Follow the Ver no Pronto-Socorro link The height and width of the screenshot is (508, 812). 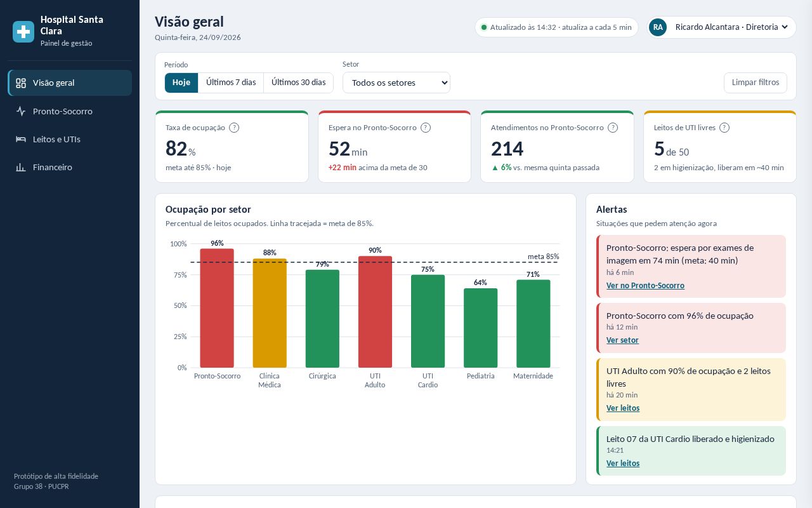[645, 286]
